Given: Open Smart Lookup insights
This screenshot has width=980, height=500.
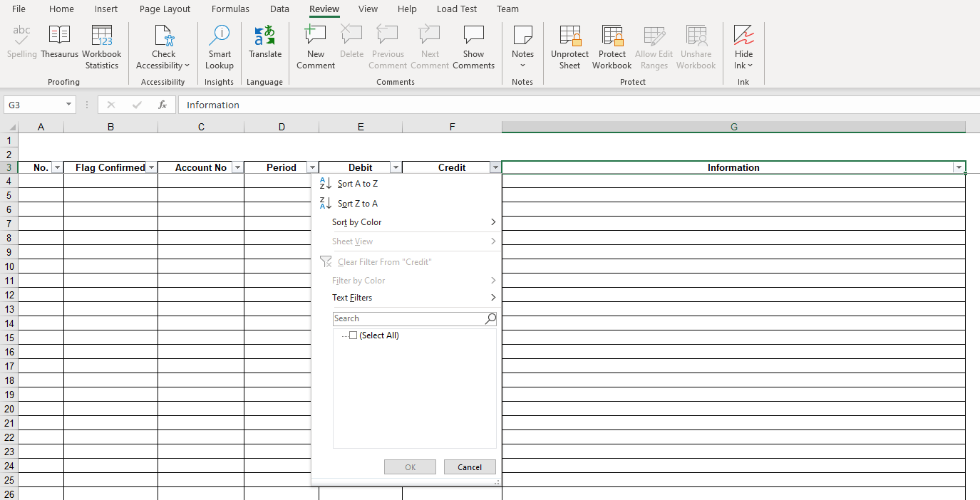Looking at the screenshot, I should pos(220,48).
